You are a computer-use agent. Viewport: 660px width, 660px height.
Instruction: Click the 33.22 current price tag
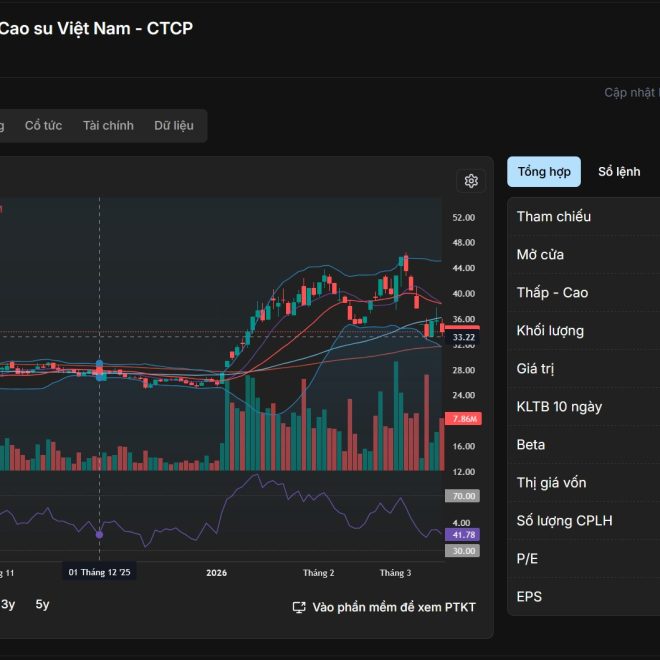[x=463, y=337]
